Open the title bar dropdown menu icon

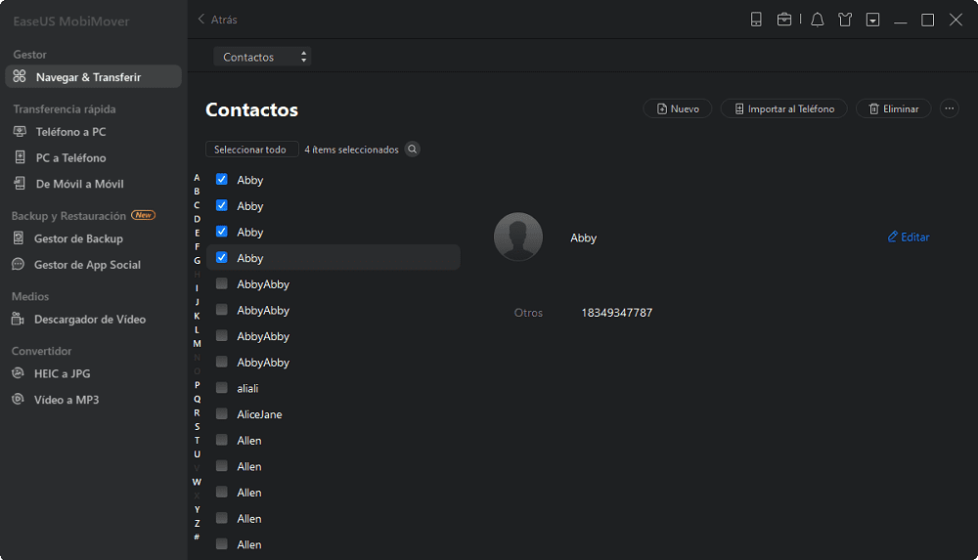(x=872, y=20)
